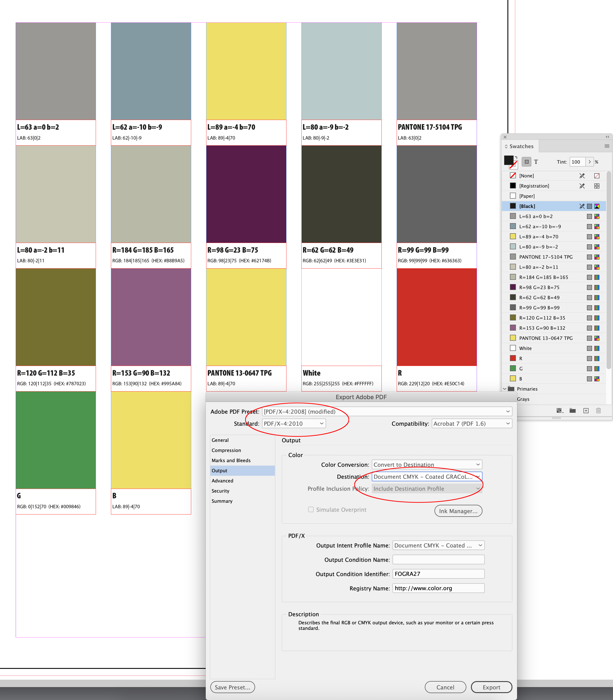The width and height of the screenshot is (613, 700).
Task: Click the Save Preset button
Action: 232,687
